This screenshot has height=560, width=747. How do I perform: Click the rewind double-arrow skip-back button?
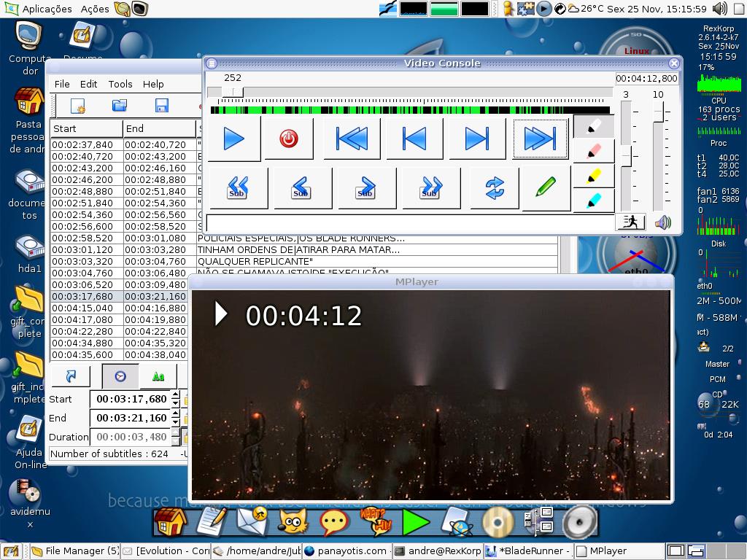(352, 139)
